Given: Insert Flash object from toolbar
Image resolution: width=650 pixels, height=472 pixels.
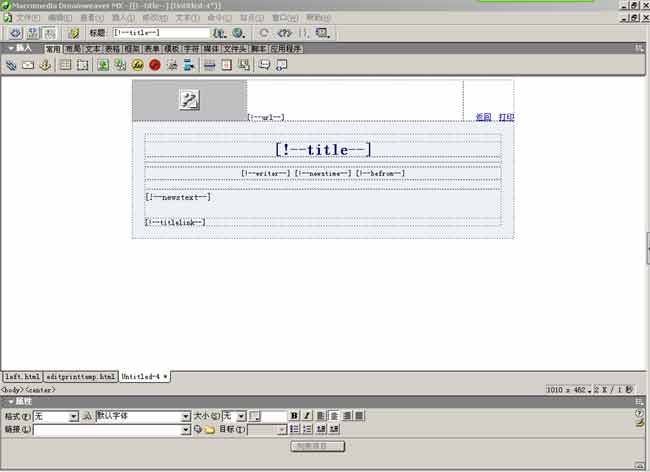Looking at the screenshot, I should [x=137, y=65].
